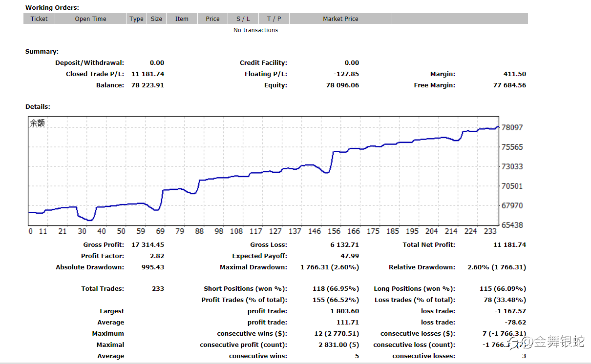Select the largest profit trade value 1 803.60
This screenshot has height=364, width=591.
(x=344, y=311)
